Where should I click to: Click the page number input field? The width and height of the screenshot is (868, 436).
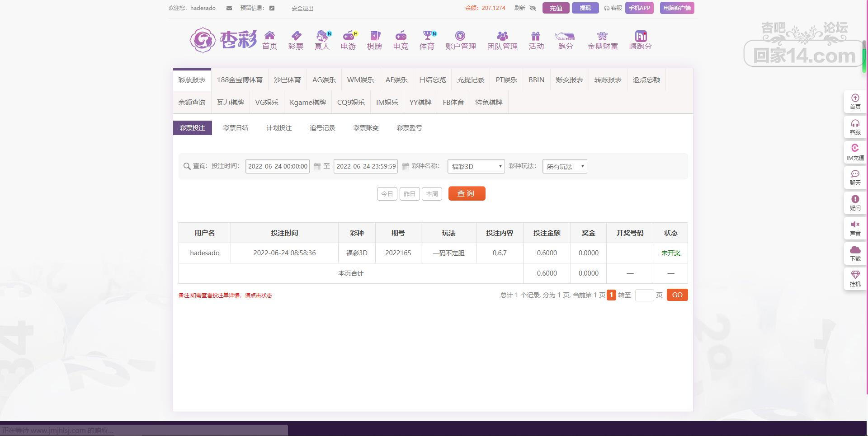click(644, 295)
